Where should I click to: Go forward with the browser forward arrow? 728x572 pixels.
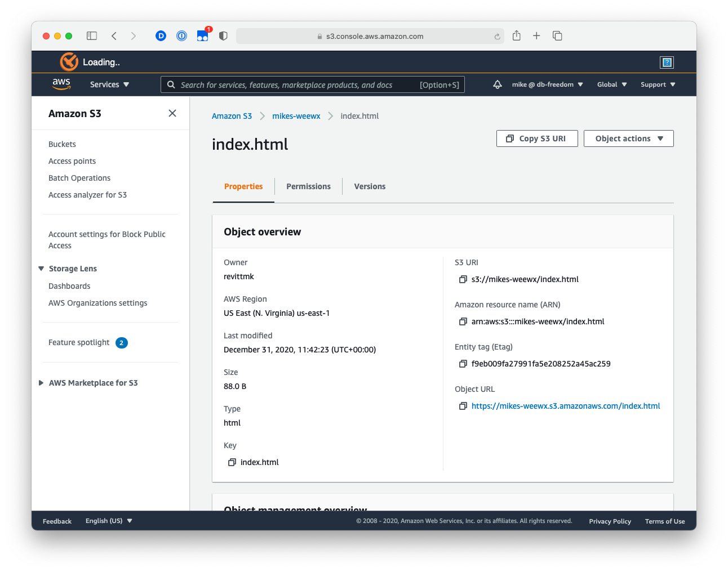click(x=134, y=36)
